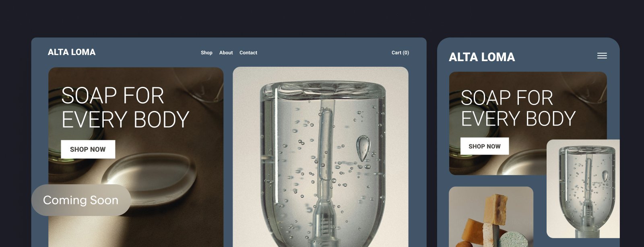Screen dimensions: 644x247
Task: Click the stacked soap bars photo
Action: click(x=491, y=217)
